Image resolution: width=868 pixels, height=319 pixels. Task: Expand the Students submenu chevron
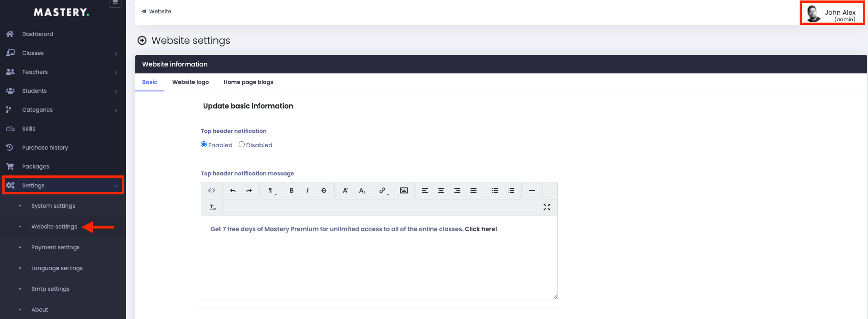click(116, 91)
